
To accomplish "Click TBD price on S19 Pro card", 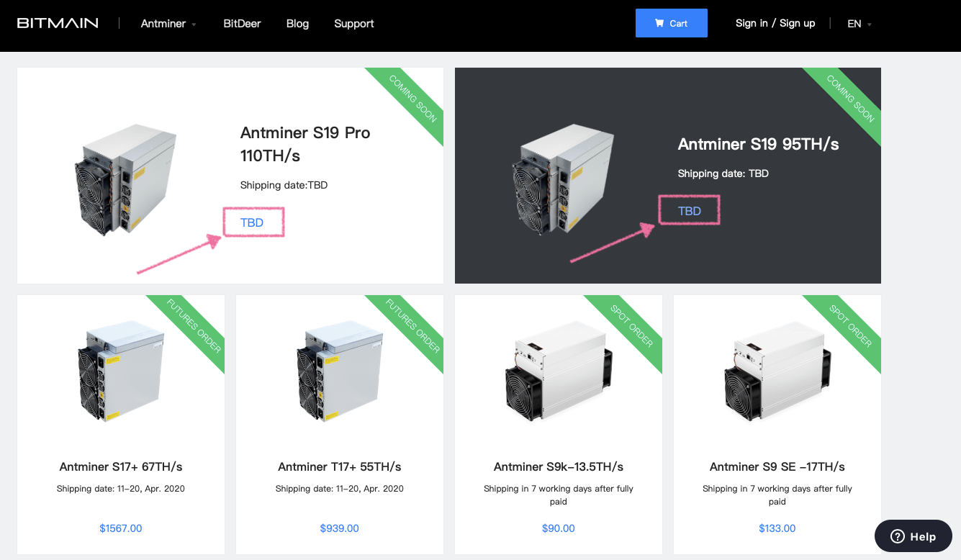I will [252, 222].
